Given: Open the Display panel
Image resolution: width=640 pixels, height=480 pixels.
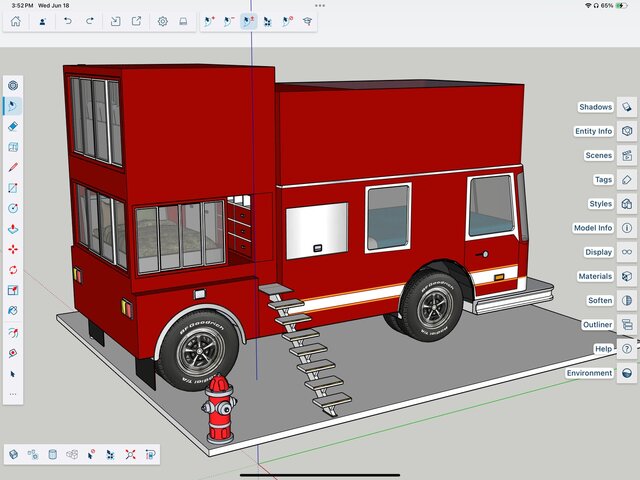Looking at the screenshot, I should click(x=599, y=252).
